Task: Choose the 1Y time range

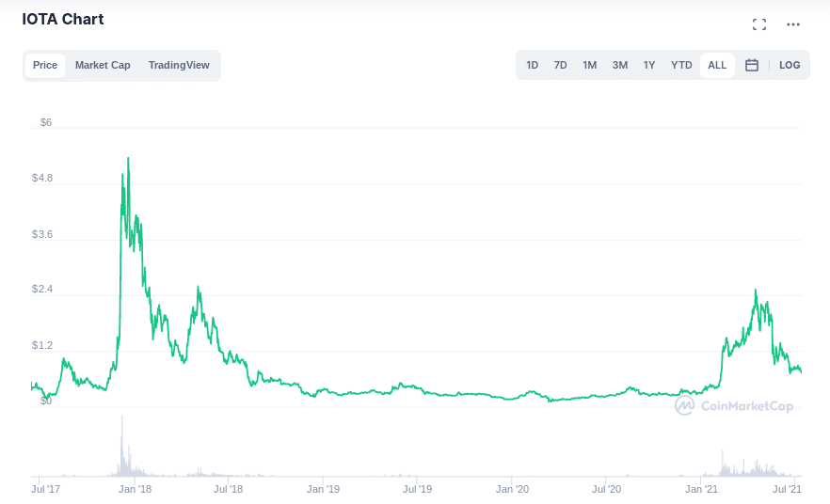Action: click(x=649, y=65)
